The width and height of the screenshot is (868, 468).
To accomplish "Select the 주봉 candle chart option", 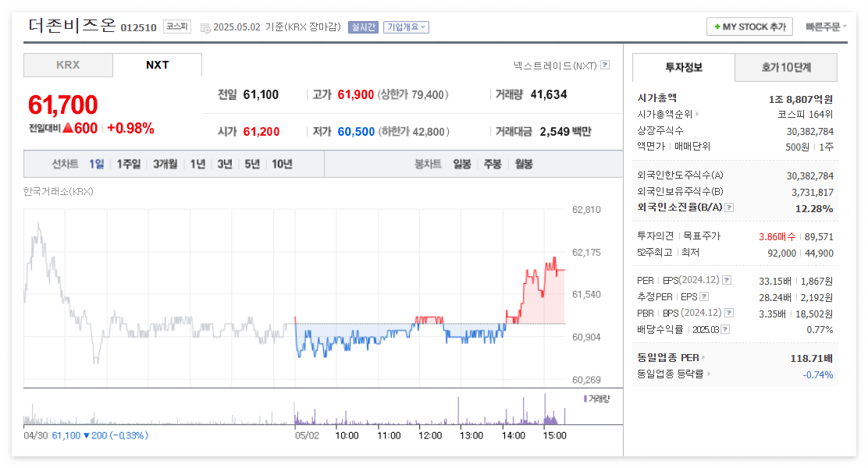I will (492, 165).
